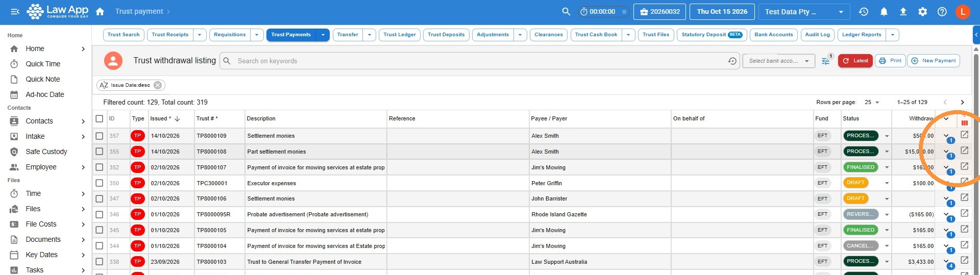The image size is (980, 275).
Task: Tick checkbox for row ID 350
Action: (100, 183)
